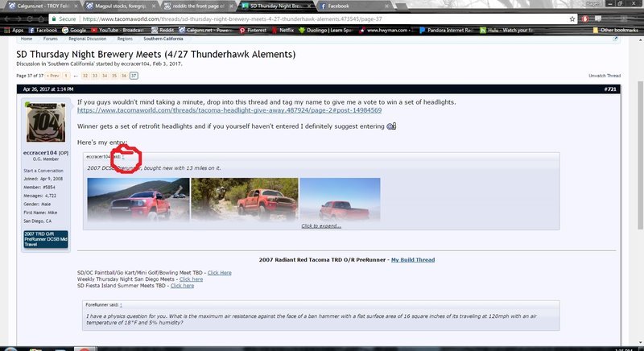Click the tacomaworld.com URL in the address bar

233,19
